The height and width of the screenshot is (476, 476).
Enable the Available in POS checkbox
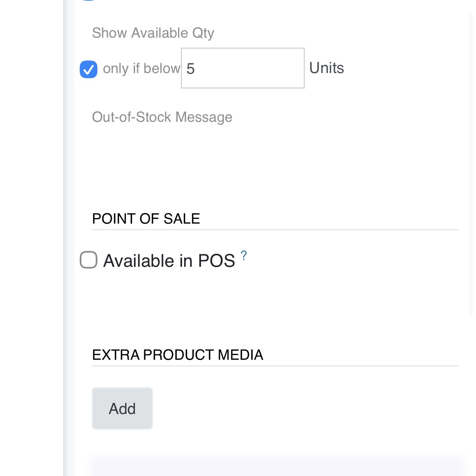click(x=89, y=260)
